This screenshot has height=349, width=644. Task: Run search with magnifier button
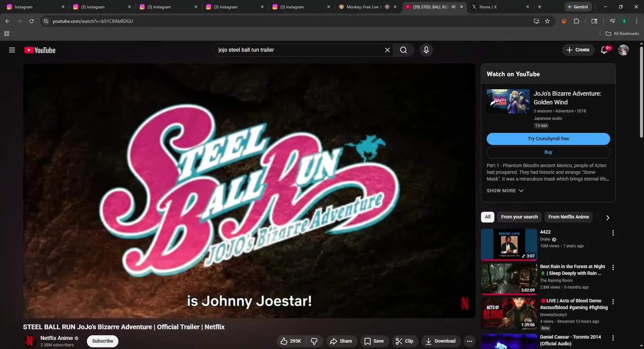click(x=403, y=50)
